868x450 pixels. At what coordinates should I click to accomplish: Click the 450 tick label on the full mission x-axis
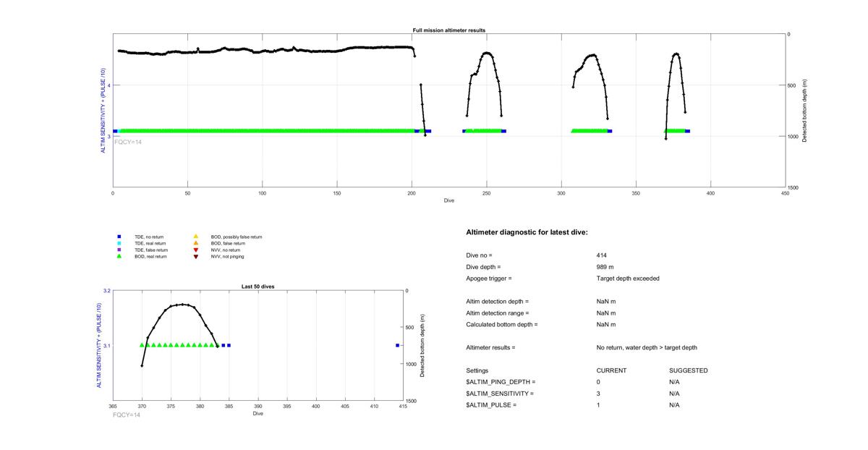coord(786,193)
